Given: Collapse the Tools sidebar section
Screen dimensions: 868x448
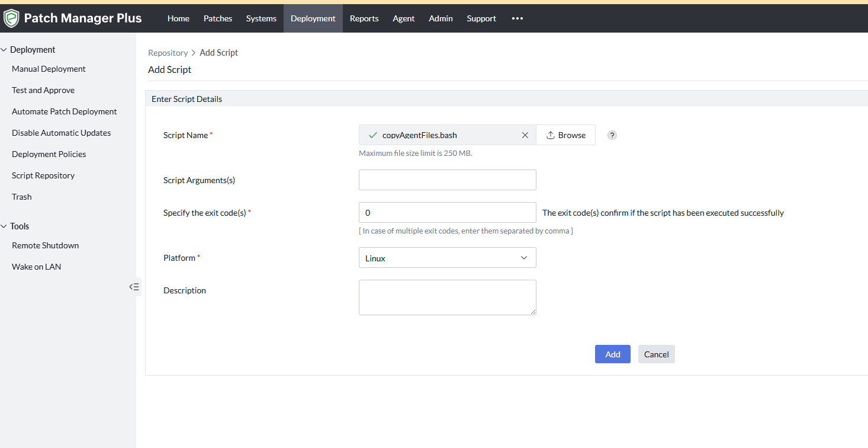Looking at the screenshot, I should 4,226.
